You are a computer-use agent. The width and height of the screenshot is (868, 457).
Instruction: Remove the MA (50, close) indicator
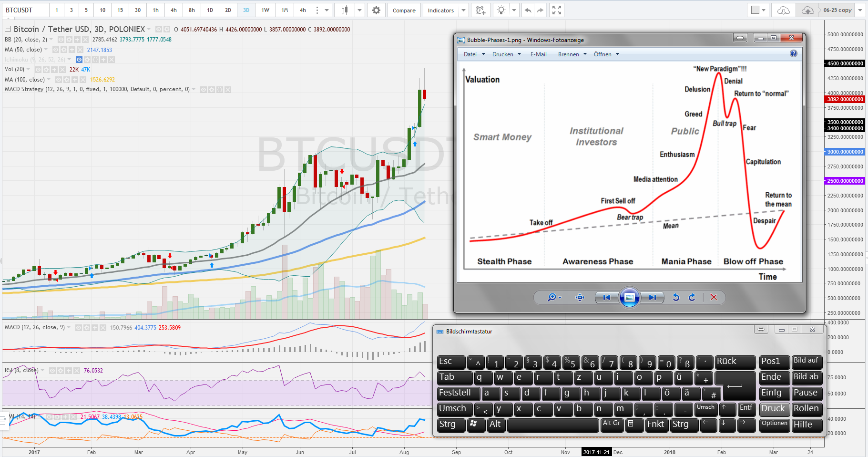(x=80, y=50)
